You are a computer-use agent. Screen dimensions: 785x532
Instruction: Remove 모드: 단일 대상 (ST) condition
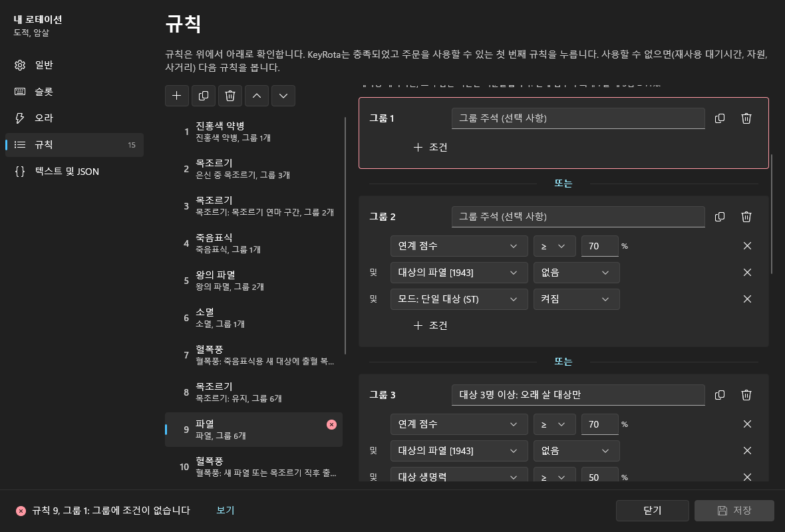(x=747, y=299)
